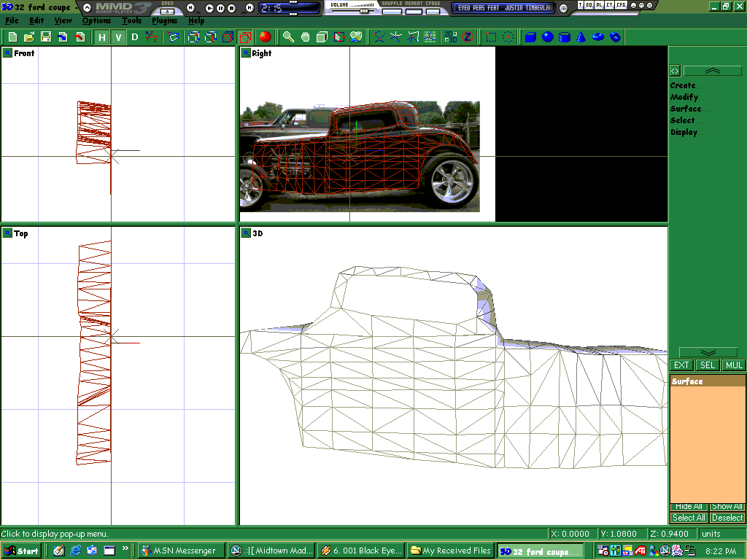Click the New file icon in the toolbar
747x560 pixels.
tap(12, 37)
